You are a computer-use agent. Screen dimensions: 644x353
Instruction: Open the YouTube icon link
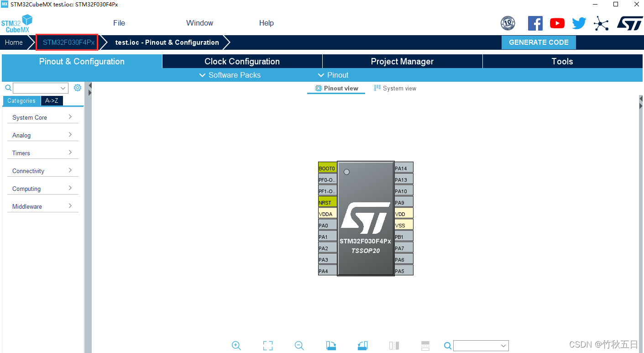click(557, 23)
